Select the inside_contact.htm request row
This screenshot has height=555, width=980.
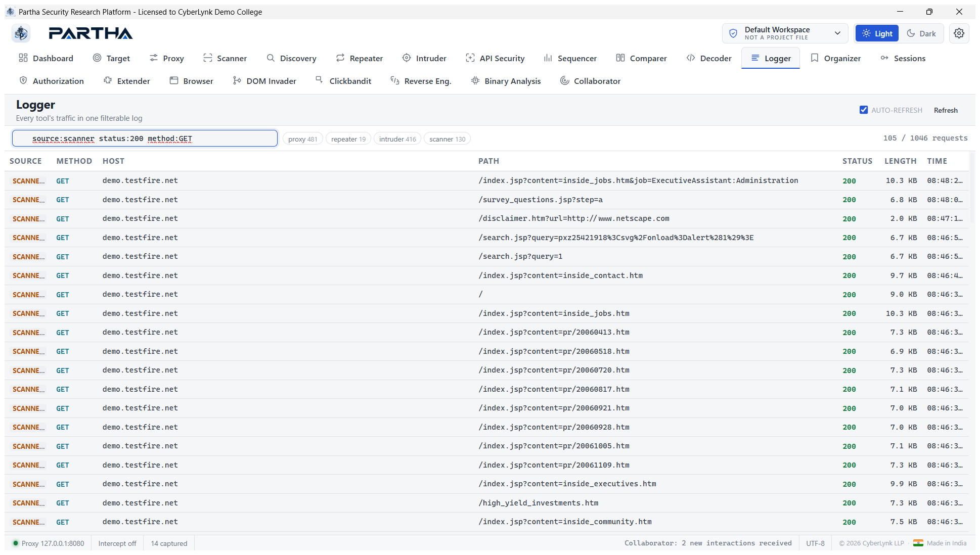(x=487, y=275)
